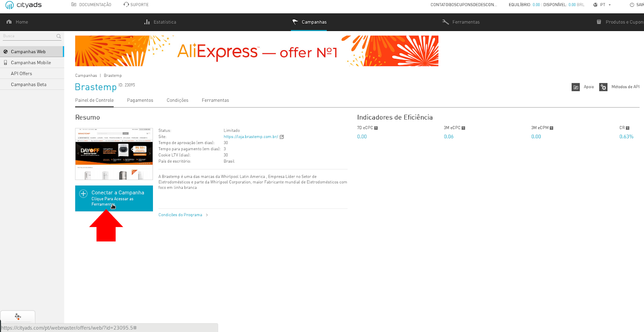
Task: Click the Produtos e Cupons icon
Action: coord(599,22)
